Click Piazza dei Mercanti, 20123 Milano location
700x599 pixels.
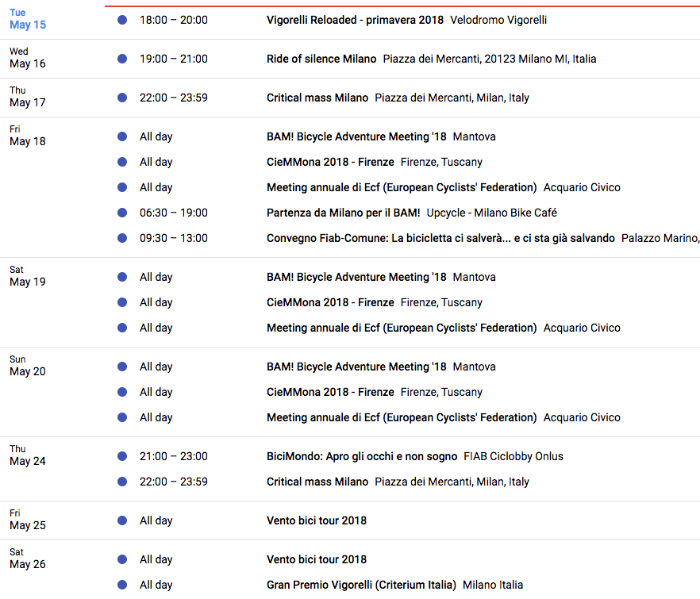(490, 59)
